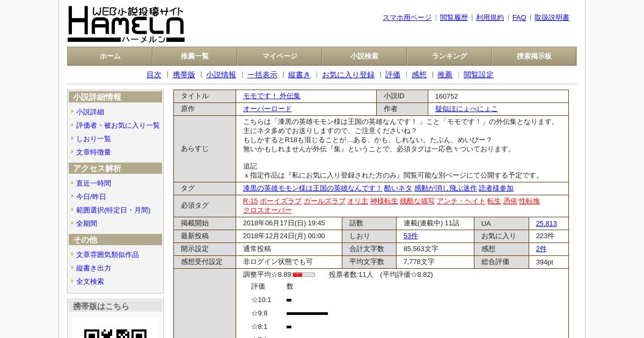The width and height of the screenshot is (644, 338).
Task: Open 評価 in the sub navigation
Action: [x=393, y=75]
